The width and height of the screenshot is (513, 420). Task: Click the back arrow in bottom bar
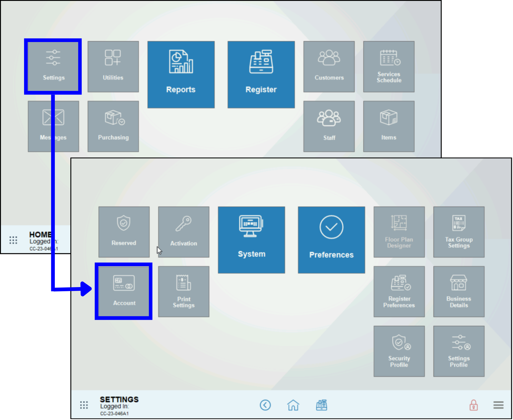point(265,405)
